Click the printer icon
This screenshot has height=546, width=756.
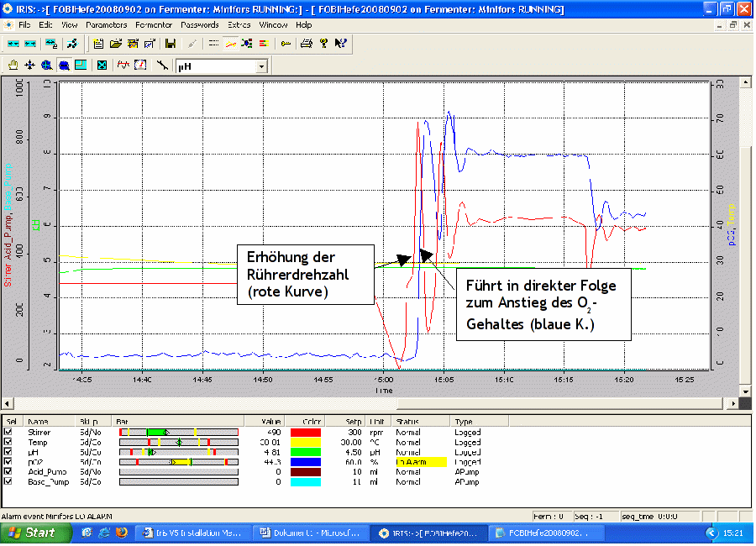coord(306,44)
